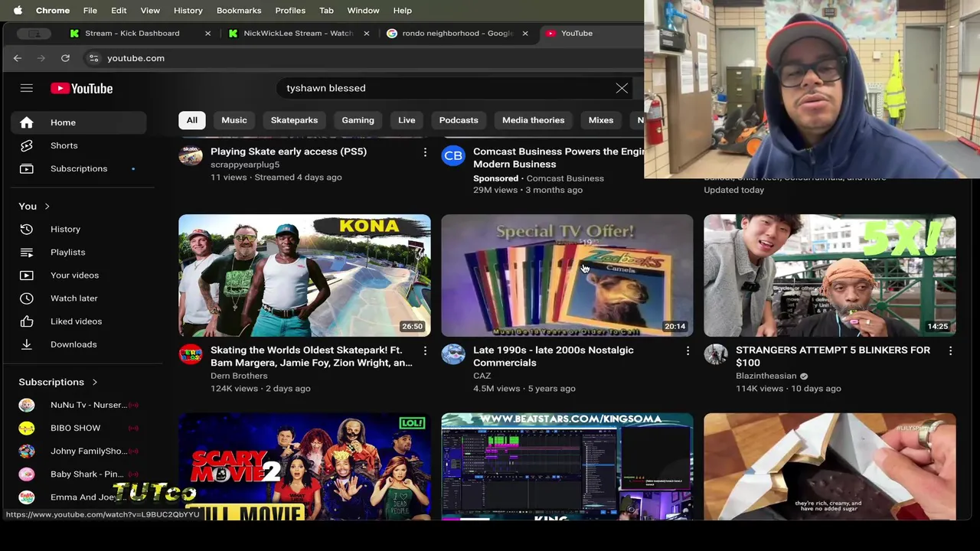Open Chrome's Window menu
Screen dimensions: 980x551
[x=363, y=11]
